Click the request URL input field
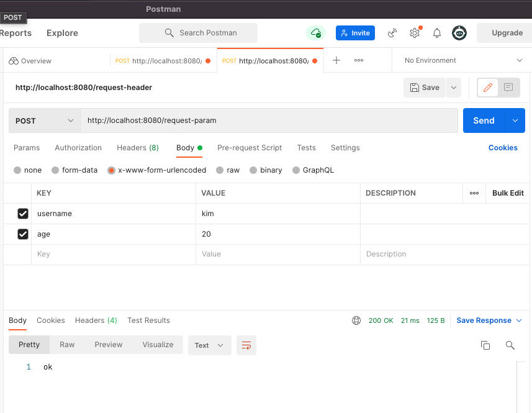Image resolution: width=532 pixels, height=413 pixels. coord(269,120)
